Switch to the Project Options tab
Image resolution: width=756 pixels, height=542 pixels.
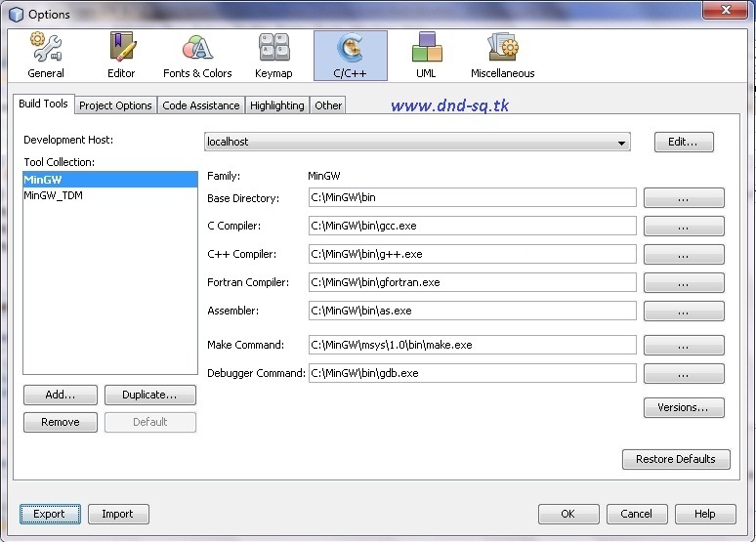(x=115, y=105)
